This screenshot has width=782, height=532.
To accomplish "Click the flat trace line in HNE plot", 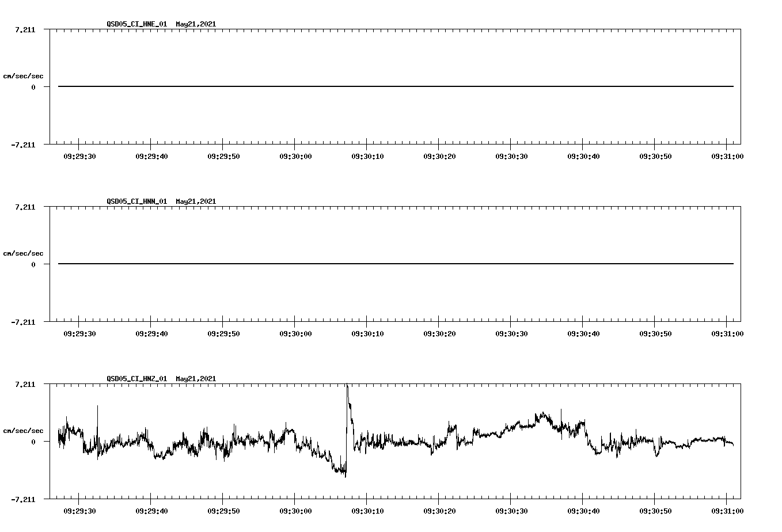I will pos(396,86).
